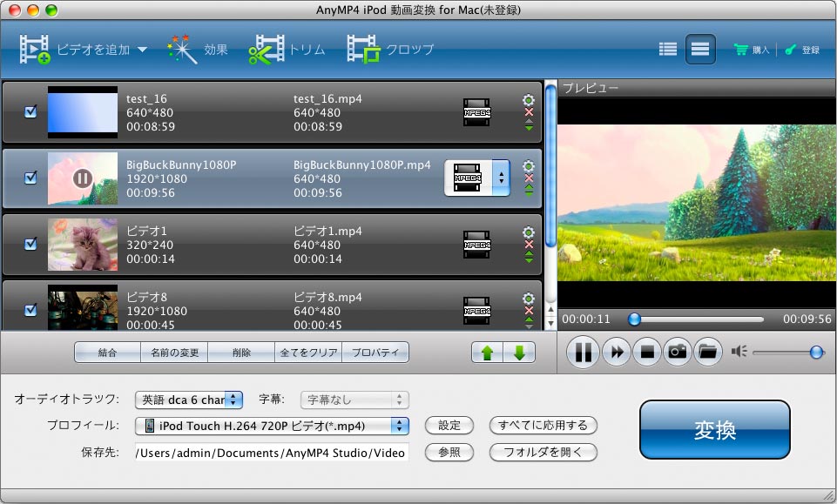Click the snapshot camera icon in preview
This screenshot has width=837, height=504.
click(x=678, y=352)
